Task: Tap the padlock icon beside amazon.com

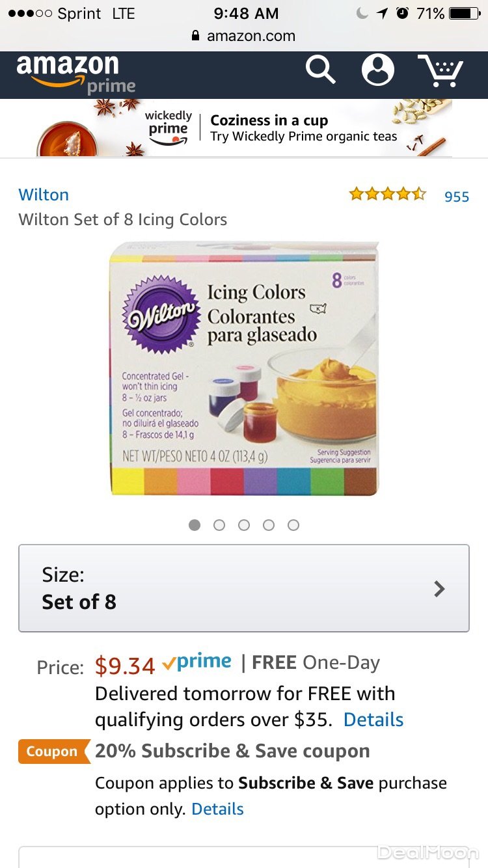Action: [196, 36]
